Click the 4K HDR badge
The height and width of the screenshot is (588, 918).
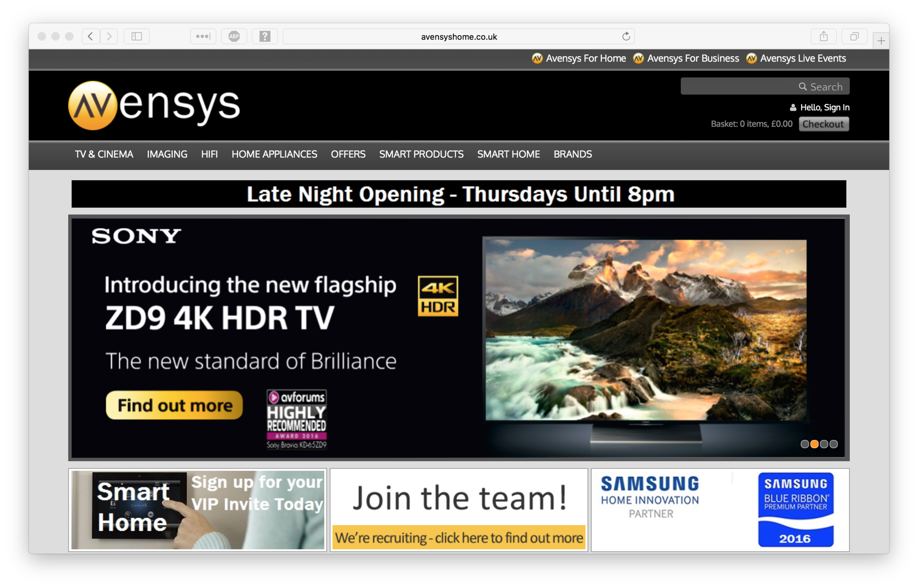(438, 296)
